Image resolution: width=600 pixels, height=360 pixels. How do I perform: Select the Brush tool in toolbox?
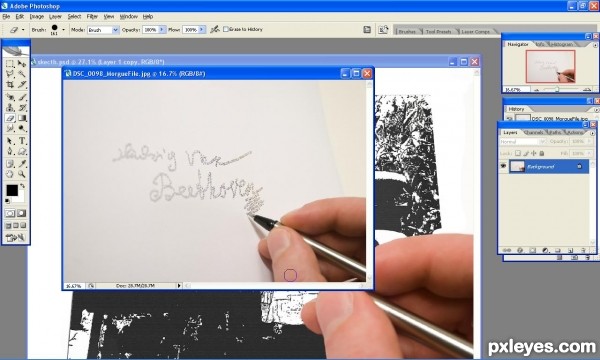tap(22, 97)
